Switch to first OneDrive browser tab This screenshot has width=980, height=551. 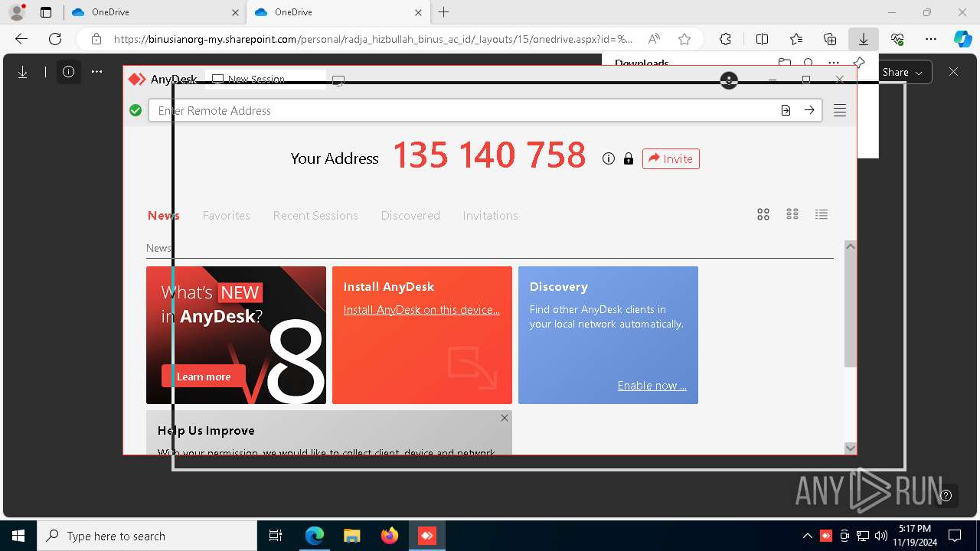click(155, 12)
